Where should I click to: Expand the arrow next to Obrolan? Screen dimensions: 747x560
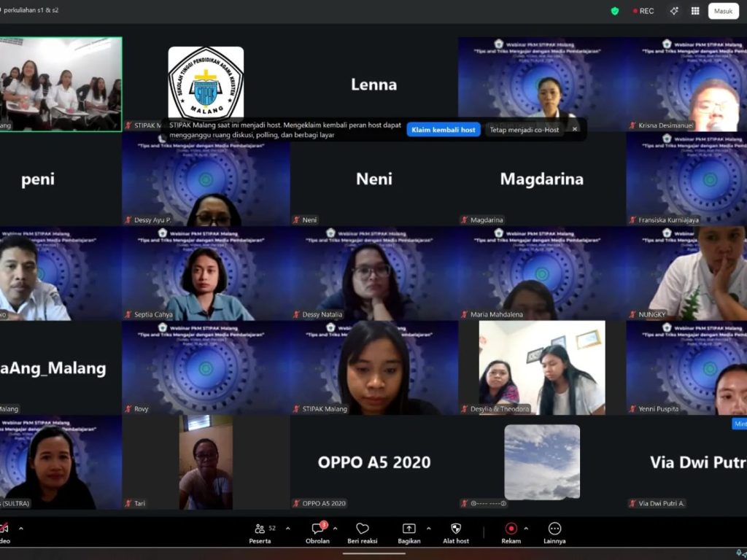(x=335, y=528)
